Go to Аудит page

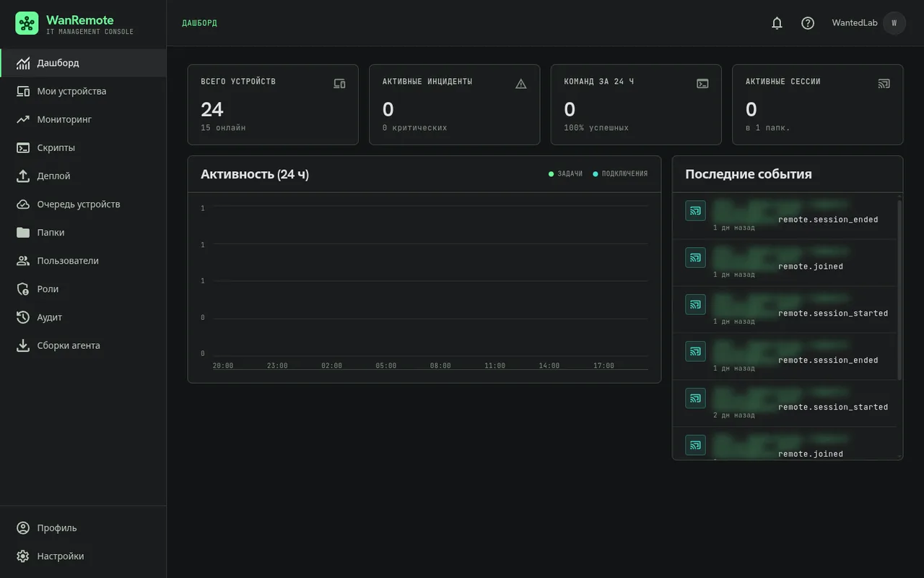pos(83,317)
